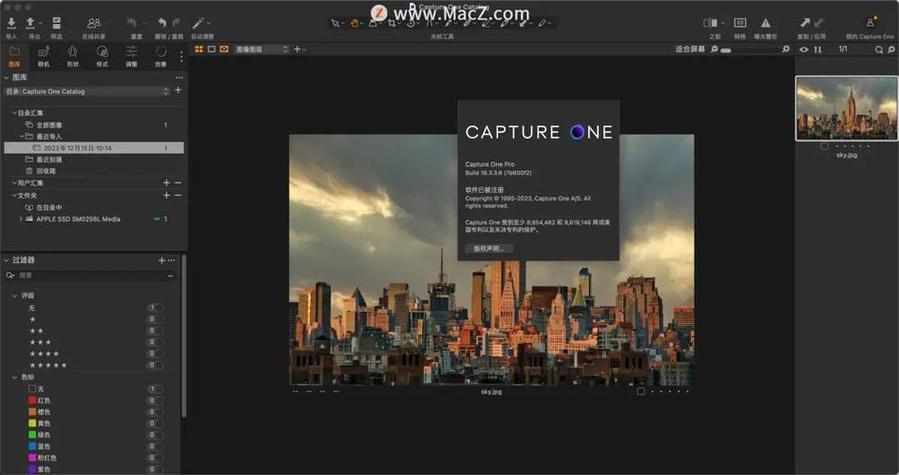This screenshot has height=475, width=899.
Task: Click the color tag box under viewer image
Action: click(640, 391)
